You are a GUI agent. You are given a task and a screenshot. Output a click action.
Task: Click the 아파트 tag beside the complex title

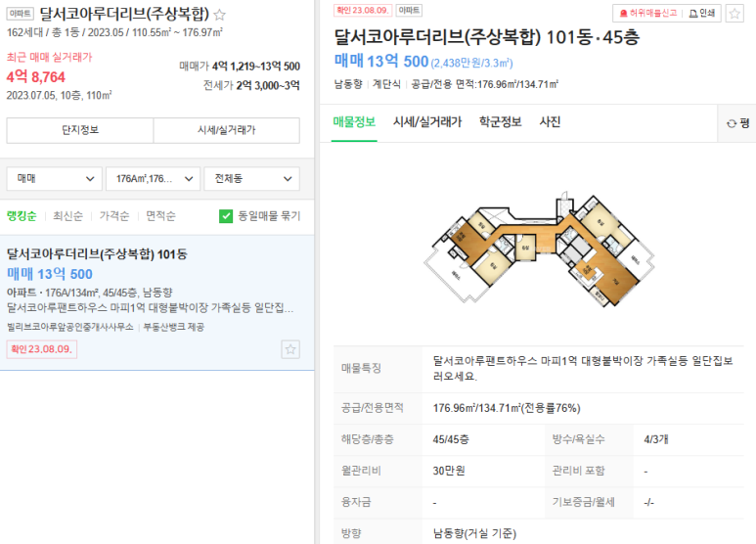(x=21, y=14)
